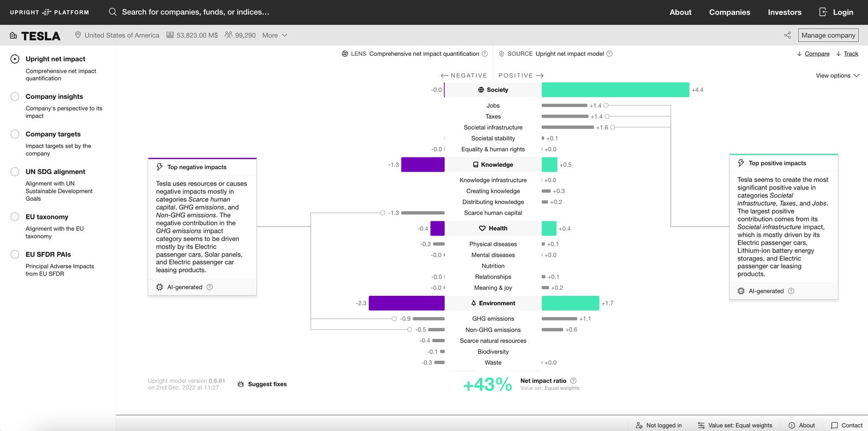
Task: Click the Jobs bar end marker circle
Action: click(x=606, y=105)
